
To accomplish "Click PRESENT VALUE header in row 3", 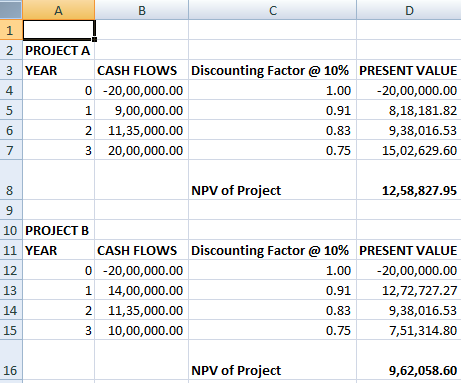I will pos(409,70).
